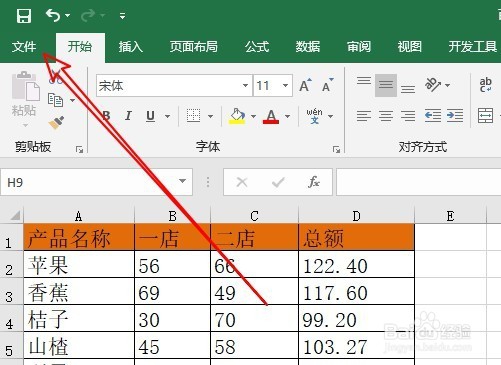
Task: Select column D header
Action: (356, 216)
